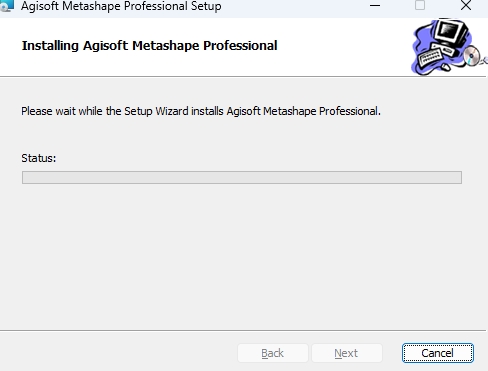Click the computer monitor in the setup graphic
The image size is (488, 371).
(451, 33)
